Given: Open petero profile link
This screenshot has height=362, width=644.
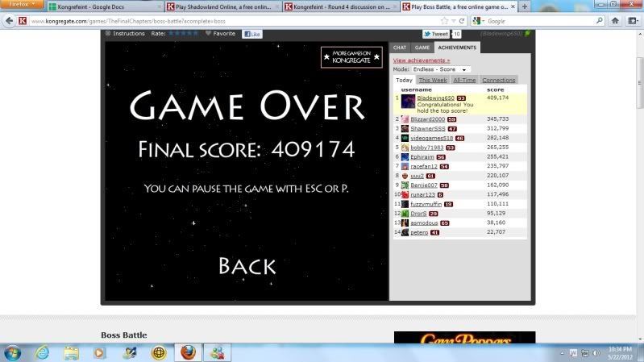Looking at the screenshot, I should [x=419, y=232].
